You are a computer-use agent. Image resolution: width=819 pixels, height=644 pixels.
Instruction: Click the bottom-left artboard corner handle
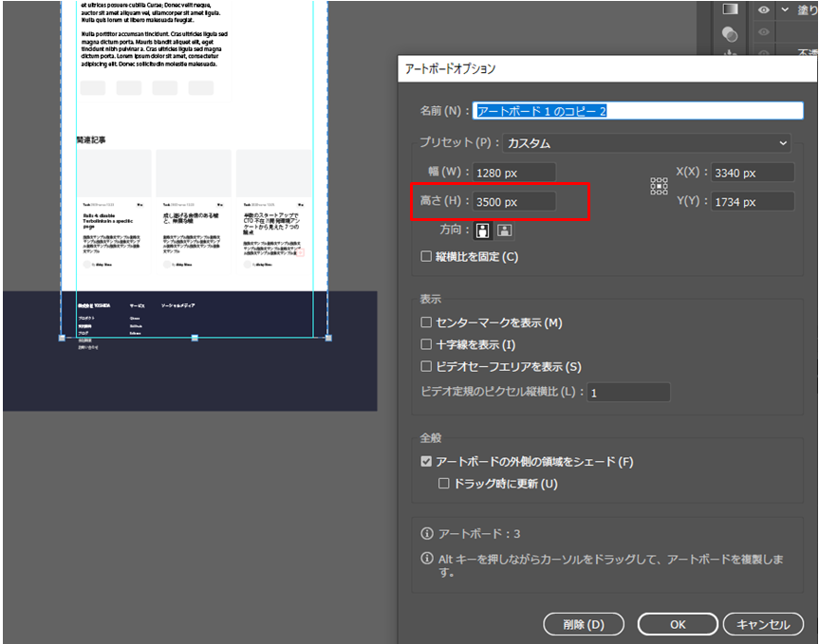tap(62, 339)
